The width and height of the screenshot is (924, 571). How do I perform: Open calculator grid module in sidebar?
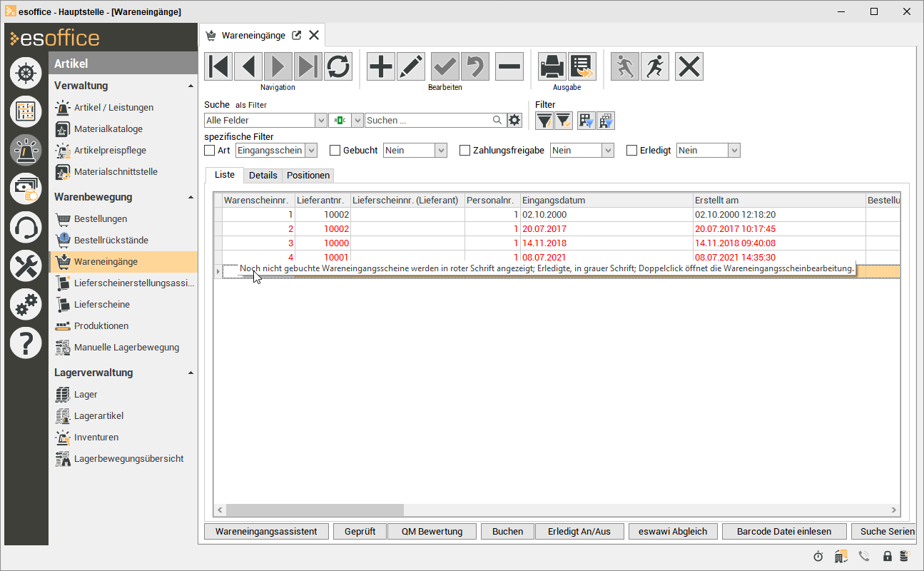click(26, 111)
